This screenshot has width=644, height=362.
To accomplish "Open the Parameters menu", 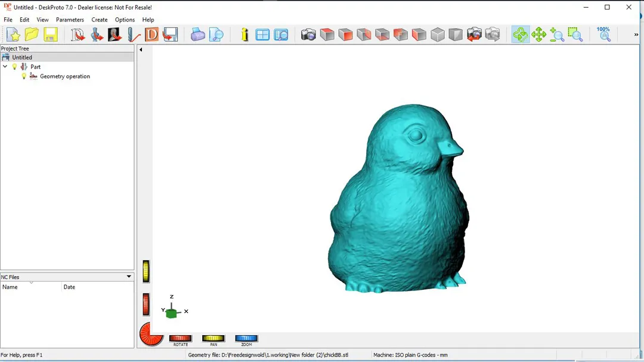I will click(70, 20).
